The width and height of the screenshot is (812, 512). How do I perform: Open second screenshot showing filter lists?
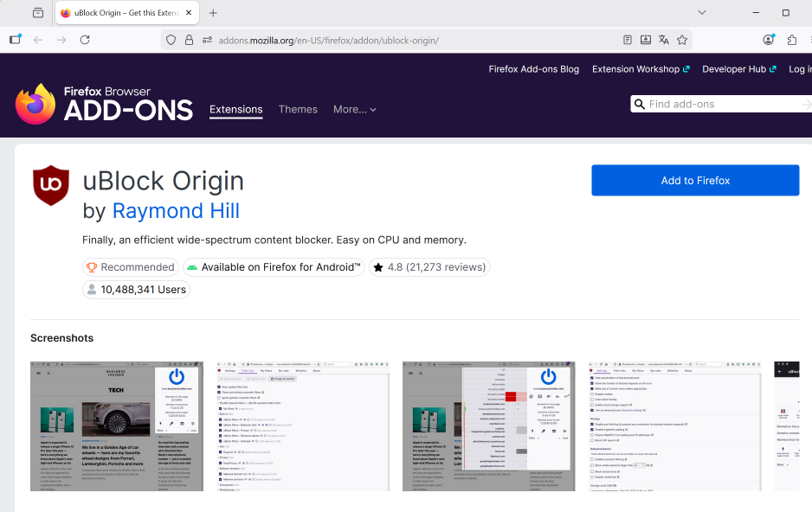tap(303, 426)
